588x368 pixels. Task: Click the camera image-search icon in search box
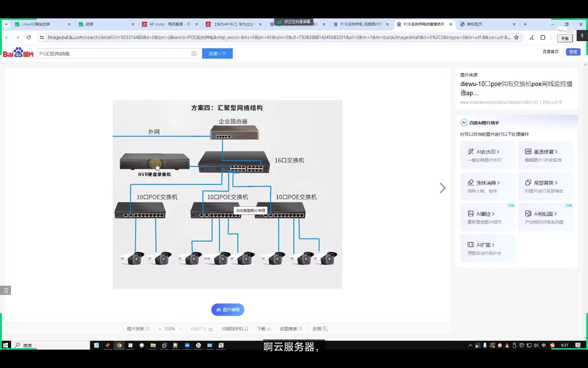coord(194,53)
